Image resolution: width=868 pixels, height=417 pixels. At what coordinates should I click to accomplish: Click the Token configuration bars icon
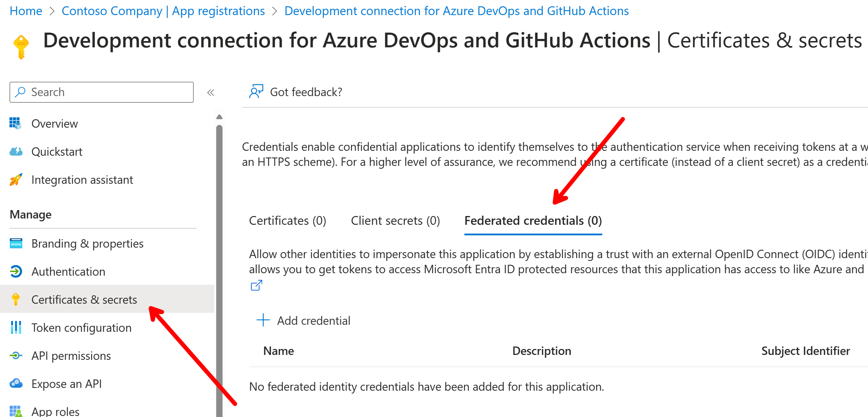pyautogui.click(x=16, y=328)
